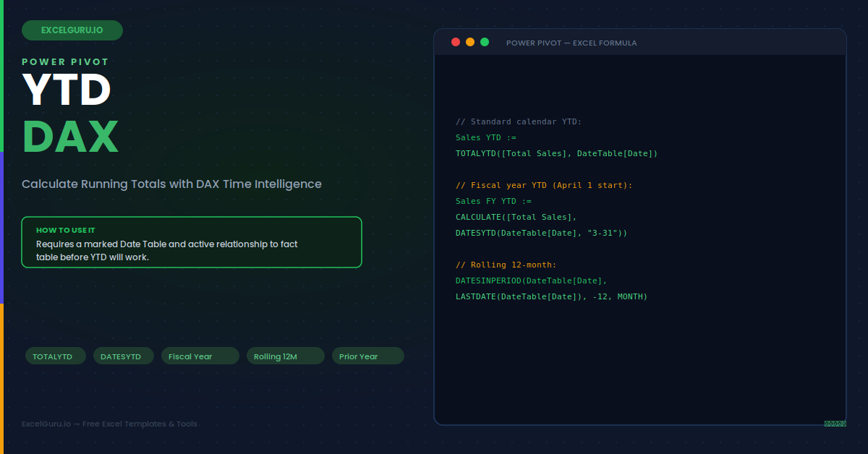Click the 'Fiscal year YTD' comment line
This screenshot has width=868, height=454.
tap(544, 185)
